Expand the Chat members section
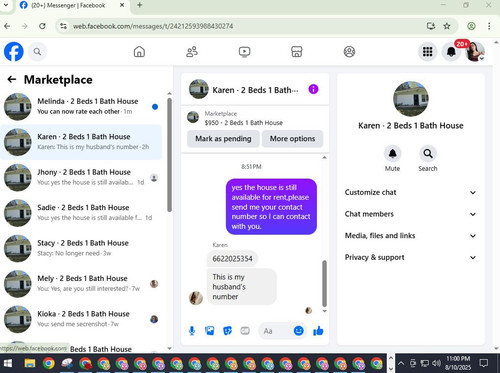The width and height of the screenshot is (500, 373). click(411, 214)
